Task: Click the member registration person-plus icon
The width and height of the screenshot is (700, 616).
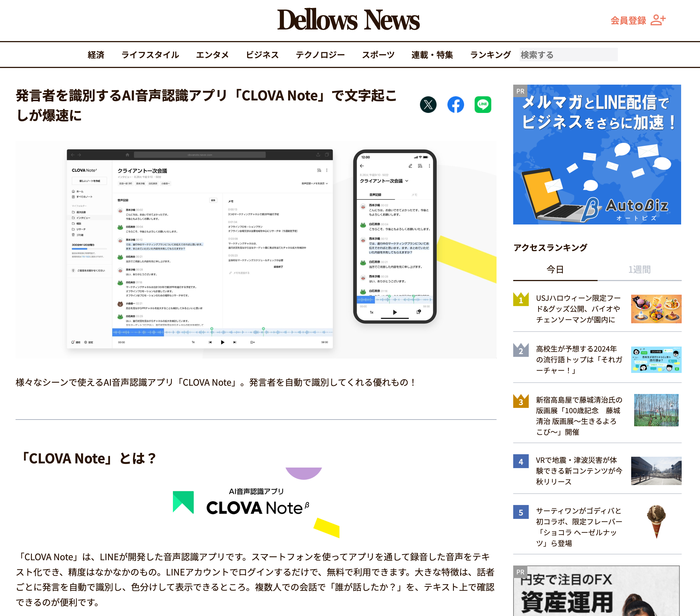Action: [658, 20]
